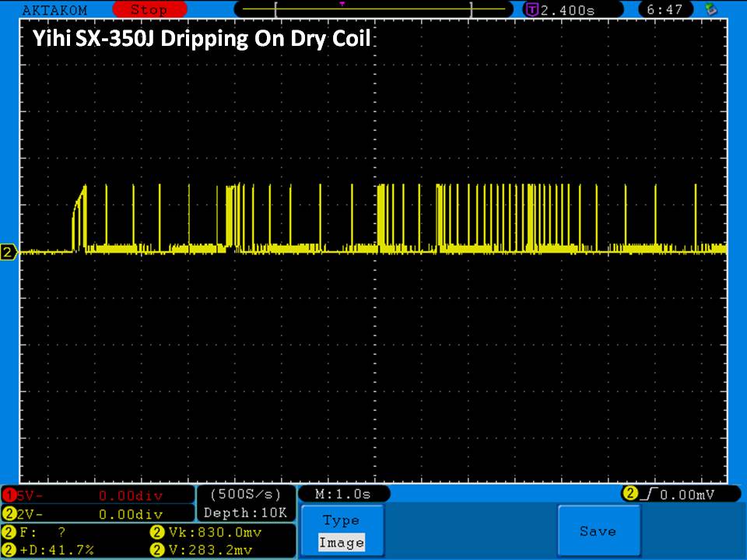Select the Vk:830.0mv measurement readout
The height and width of the screenshot is (560, 747).
[214, 533]
